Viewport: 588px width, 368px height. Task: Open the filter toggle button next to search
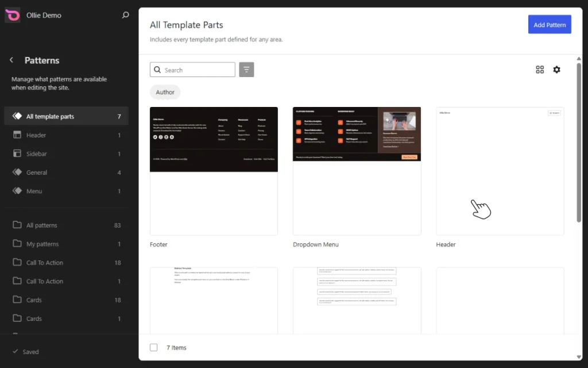pos(246,70)
